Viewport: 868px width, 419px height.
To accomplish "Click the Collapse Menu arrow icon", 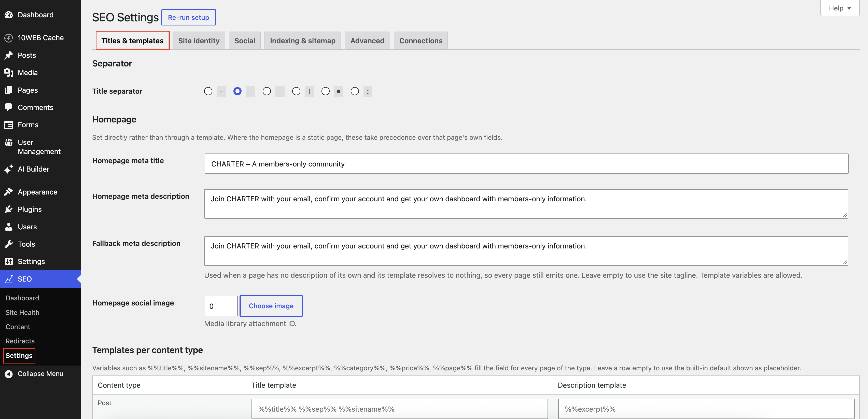I will [x=9, y=374].
